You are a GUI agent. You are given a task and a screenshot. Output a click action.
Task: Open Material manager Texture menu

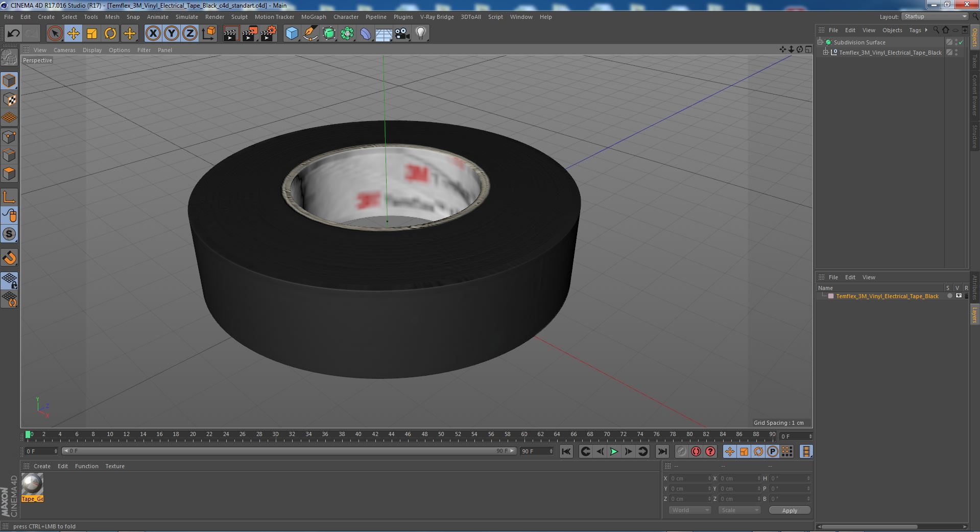click(x=115, y=466)
